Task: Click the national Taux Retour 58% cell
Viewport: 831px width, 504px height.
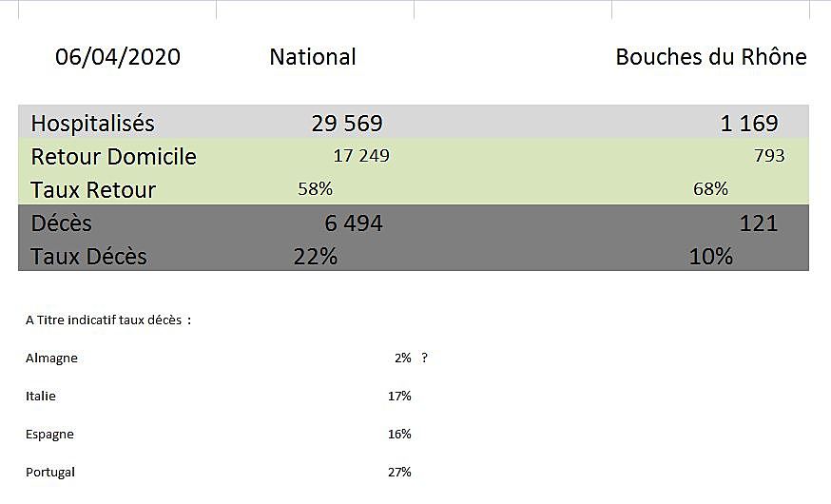Action: click(316, 188)
